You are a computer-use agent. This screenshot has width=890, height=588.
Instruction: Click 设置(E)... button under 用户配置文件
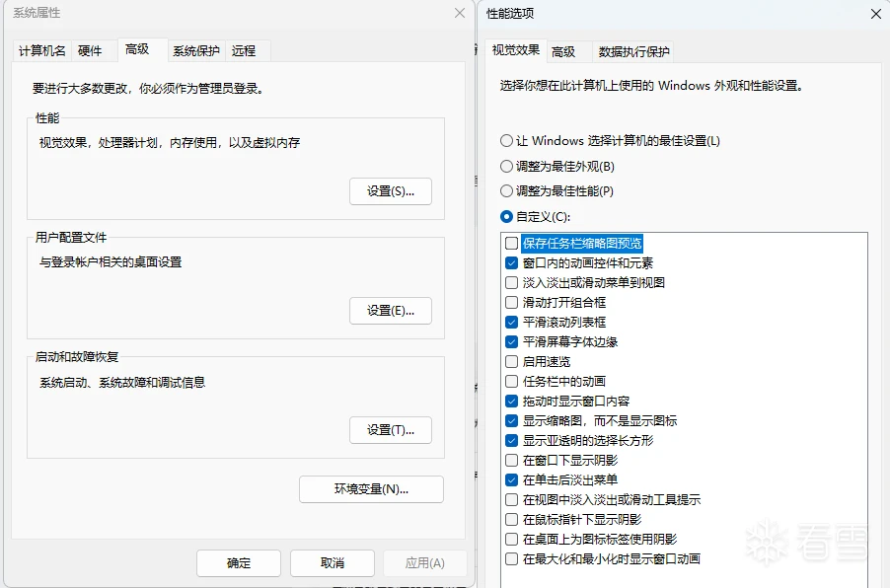(x=391, y=311)
